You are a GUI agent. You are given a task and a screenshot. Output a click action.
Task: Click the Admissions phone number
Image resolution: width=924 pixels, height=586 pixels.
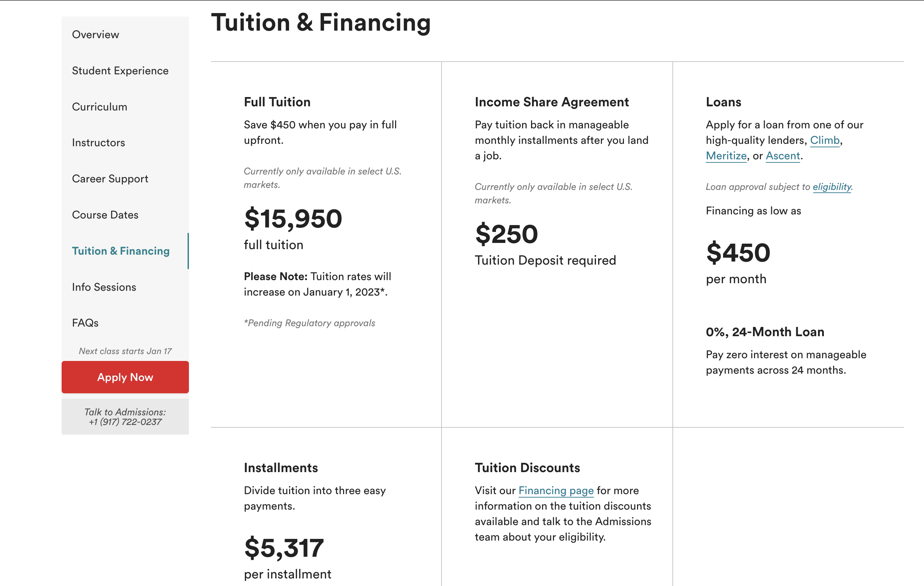[x=125, y=422]
